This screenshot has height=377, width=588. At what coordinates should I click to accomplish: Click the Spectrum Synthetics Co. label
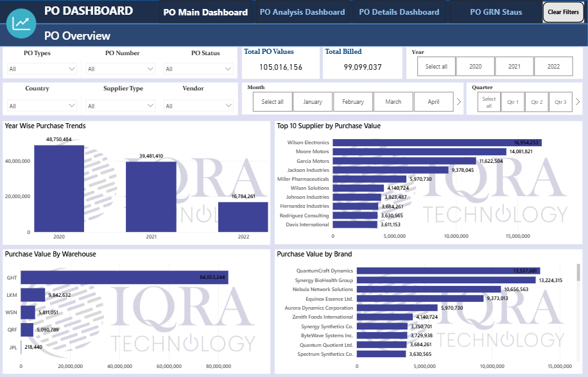[x=325, y=354]
